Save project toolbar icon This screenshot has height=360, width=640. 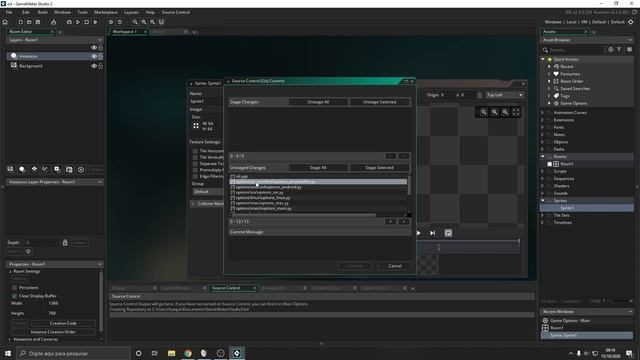coord(38,22)
